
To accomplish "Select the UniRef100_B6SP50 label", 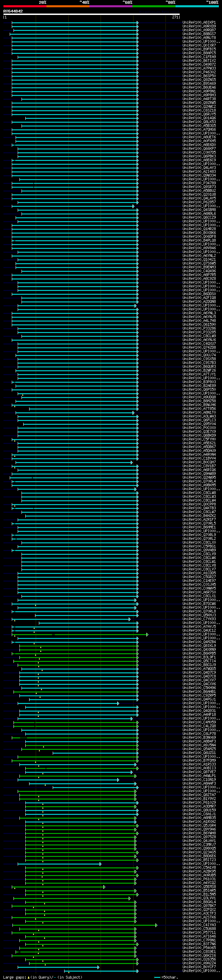I will point(199,76).
